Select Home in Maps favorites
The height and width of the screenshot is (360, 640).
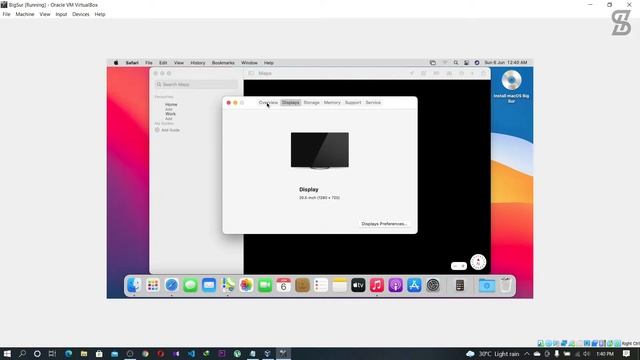(171, 104)
